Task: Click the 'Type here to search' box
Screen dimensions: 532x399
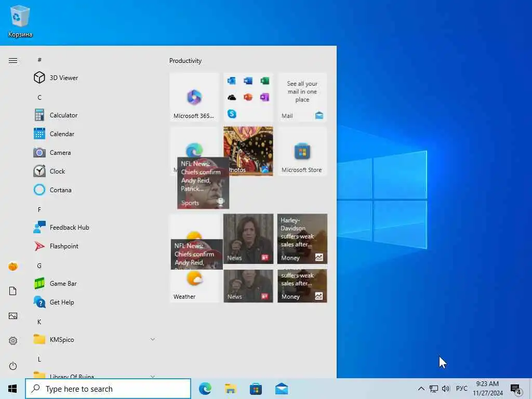Action: coord(108,389)
